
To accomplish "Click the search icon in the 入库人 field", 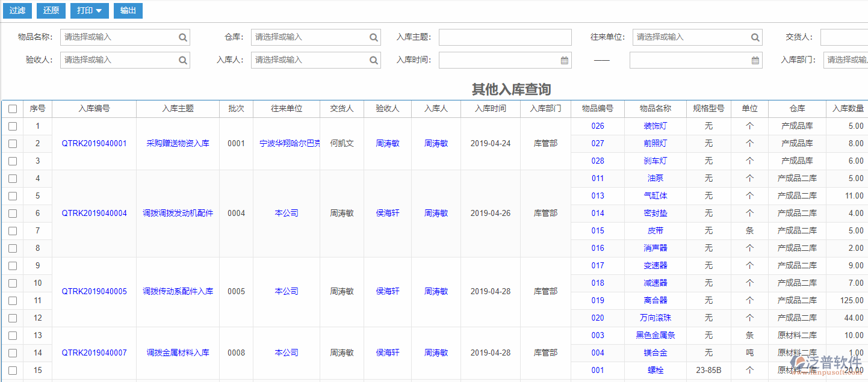I will click(373, 60).
